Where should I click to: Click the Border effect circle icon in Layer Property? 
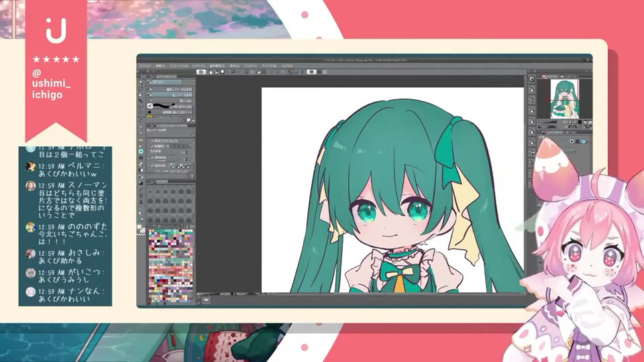(572, 141)
